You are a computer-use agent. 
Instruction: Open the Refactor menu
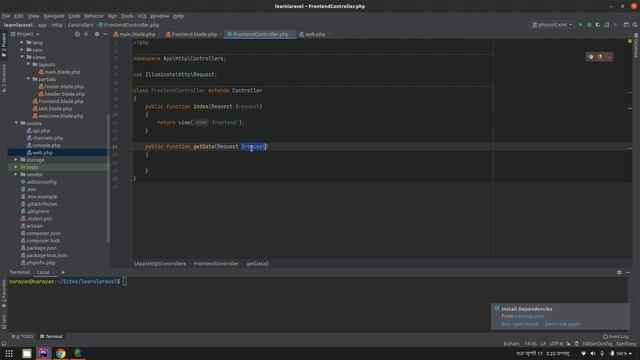pos(94,16)
